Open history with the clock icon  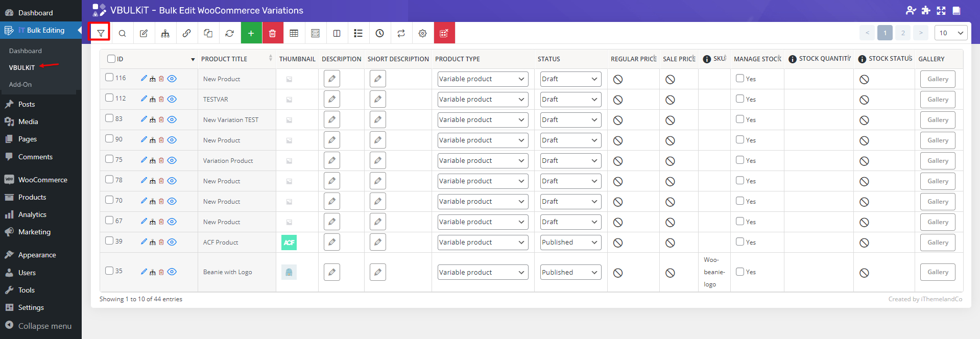tap(380, 33)
